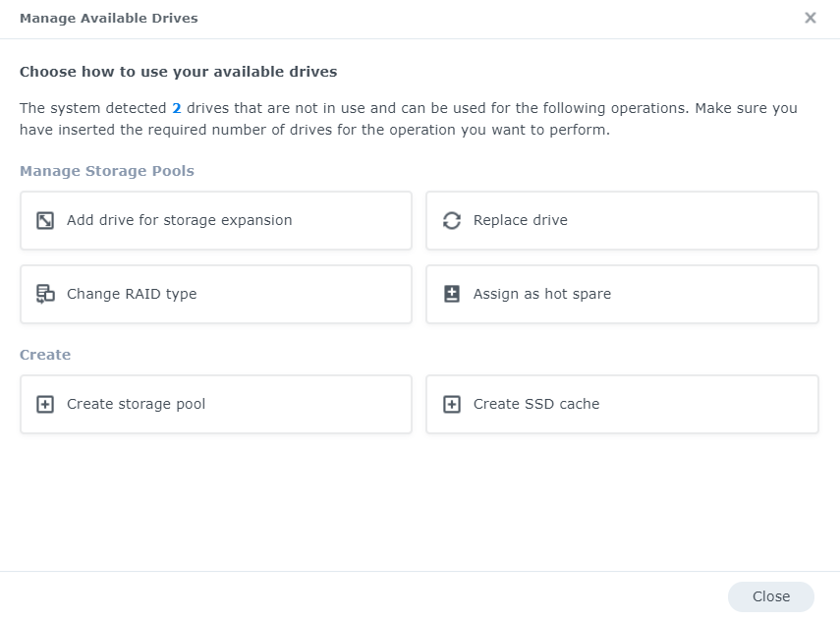The width and height of the screenshot is (840, 621).
Task: Click the hot spare plus icon
Action: point(452,294)
